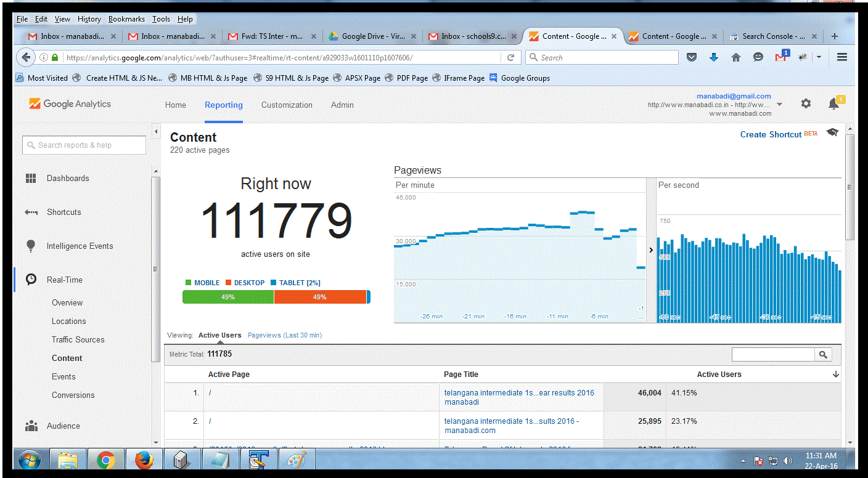Open MB HTML & Js Page bookmark
Screen dimensions: 868x478
pos(207,78)
